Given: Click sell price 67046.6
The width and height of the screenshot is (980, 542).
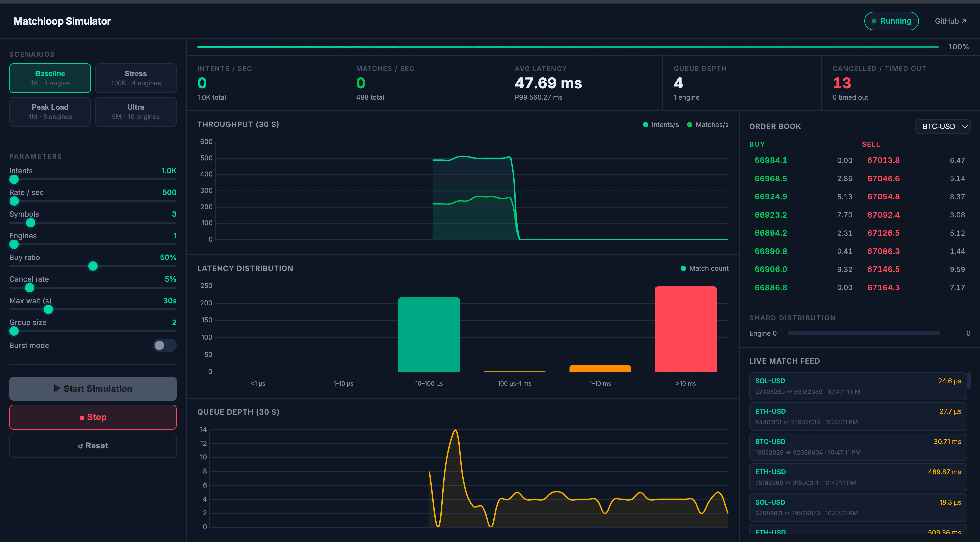Looking at the screenshot, I should click(883, 178).
